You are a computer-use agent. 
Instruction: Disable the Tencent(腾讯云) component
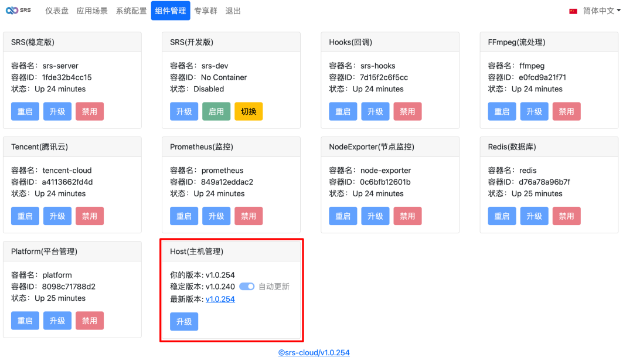tap(90, 216)
